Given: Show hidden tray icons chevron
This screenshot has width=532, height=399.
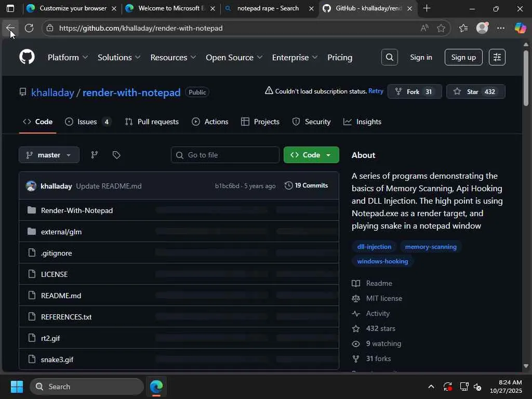Looking at the screenshot, I should 431,387.
